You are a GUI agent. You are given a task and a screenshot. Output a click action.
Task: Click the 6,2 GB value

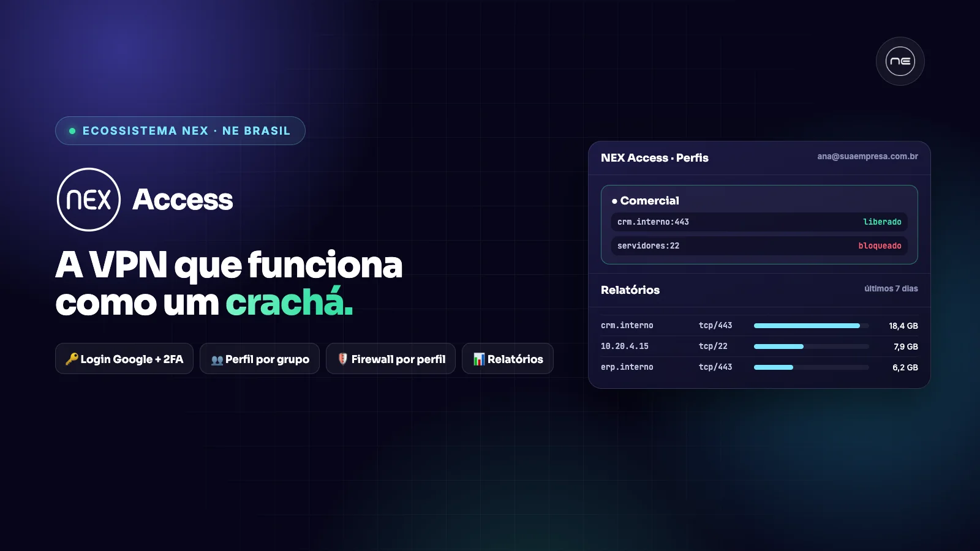pos(905,367)
